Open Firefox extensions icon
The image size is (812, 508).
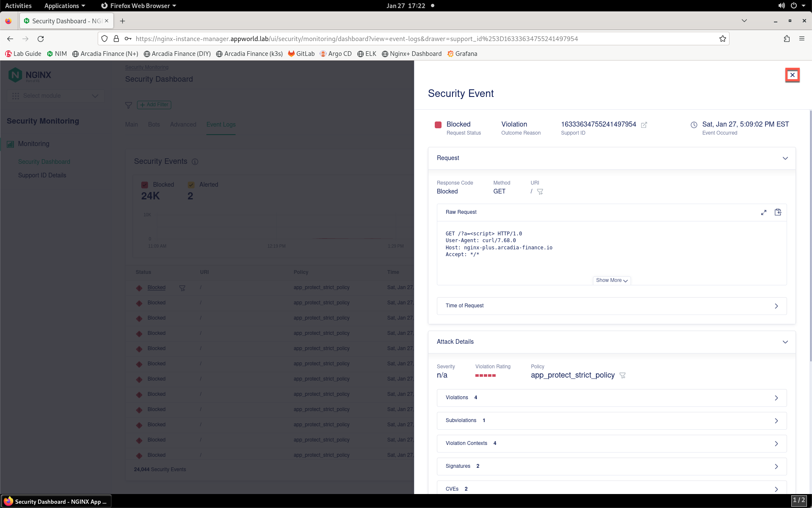point(787,39)
